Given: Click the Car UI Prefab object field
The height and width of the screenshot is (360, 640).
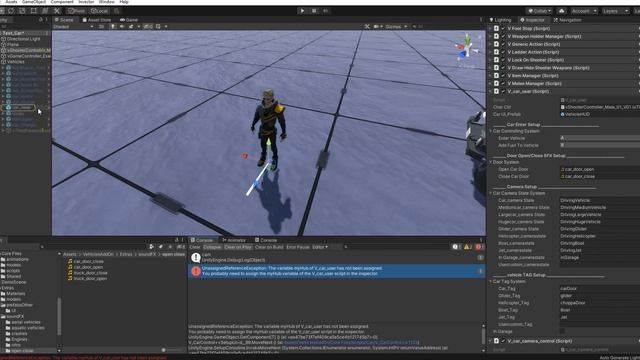Looking at the screenshot, I should (x=600, y=114).
